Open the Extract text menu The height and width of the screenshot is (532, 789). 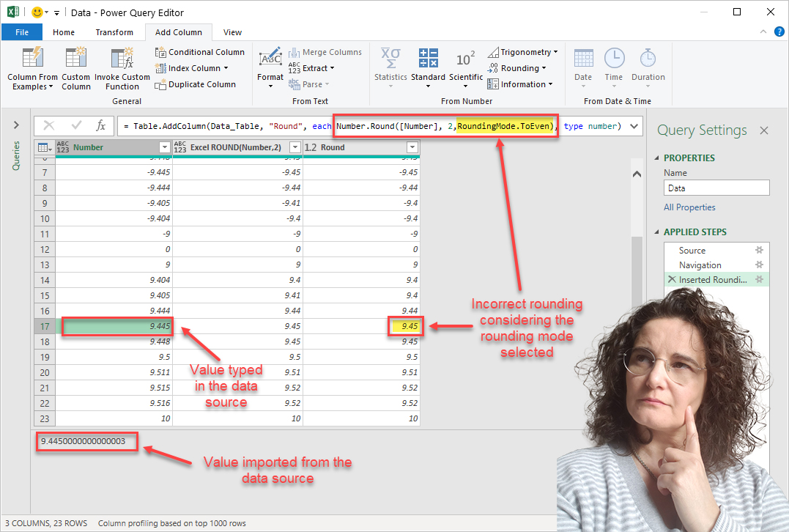(311, 68)
